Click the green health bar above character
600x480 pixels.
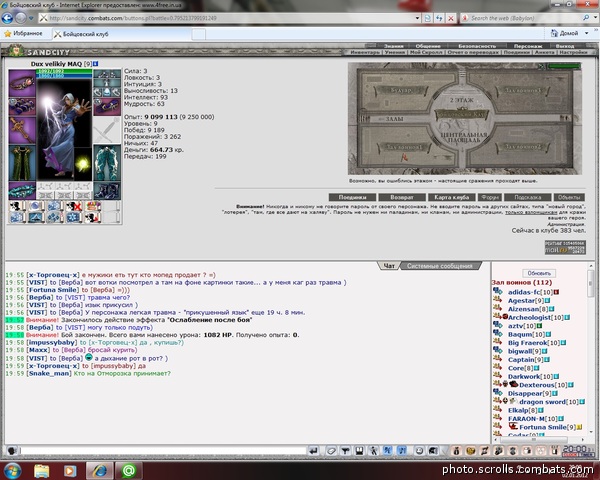(x=64, y=71)
